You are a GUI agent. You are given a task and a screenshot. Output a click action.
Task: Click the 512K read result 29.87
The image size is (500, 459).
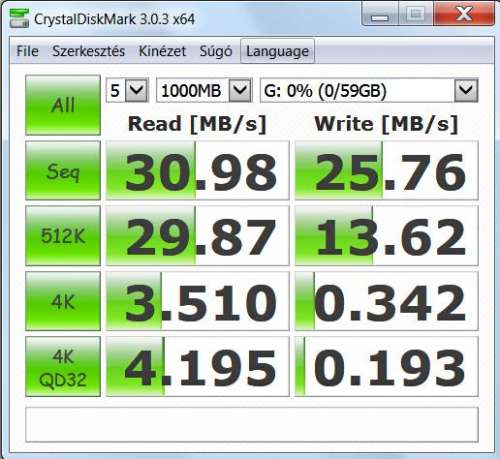[x=197, y=236]
